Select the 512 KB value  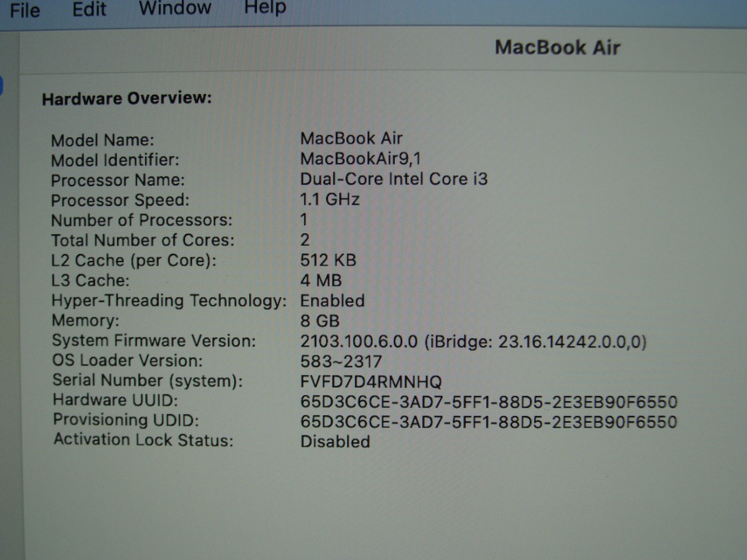[x=328, y=260]
